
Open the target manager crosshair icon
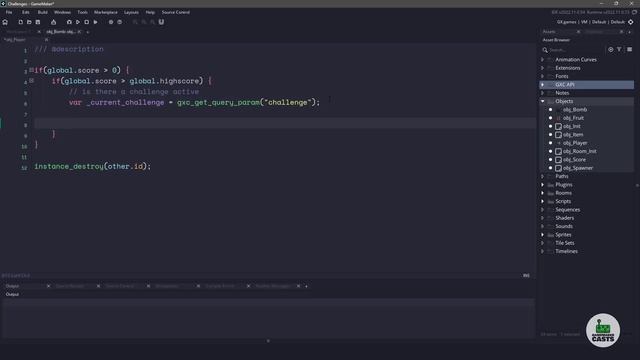click(x=631, y=22)
